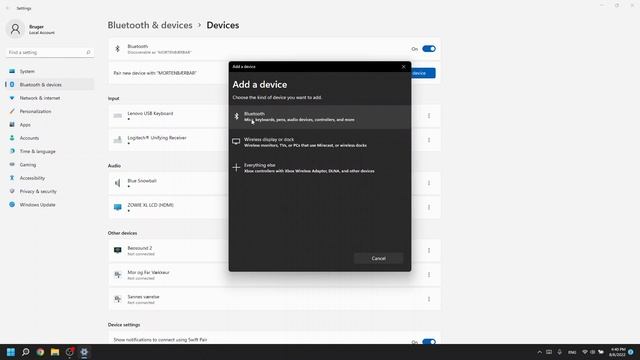
Task: Click the Mor og Far Værelse device icon
Action: [118, 275]
